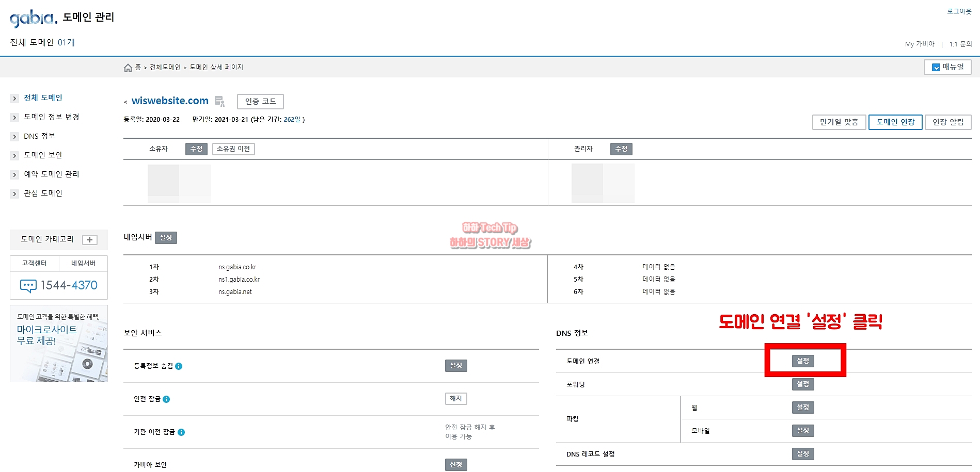This screenshot has width=980, height=472.
Task: Open 전체 도메인 sidebar menu
Action: (43, 98)
